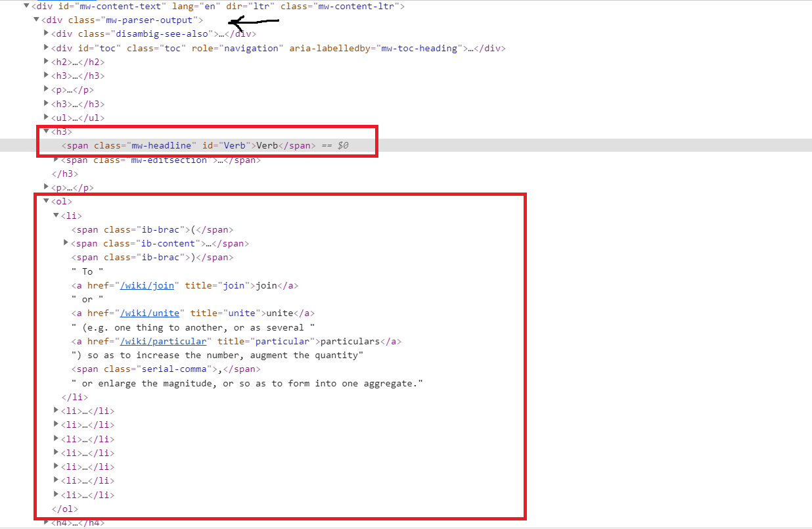The height and width of the screenshot is (529, 812).
Task: Expand the h4 element at the bottom
Action: [46, 522]
